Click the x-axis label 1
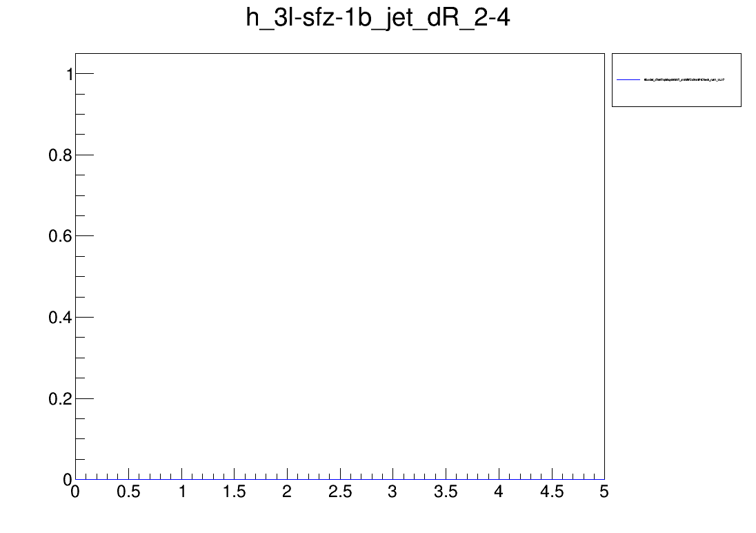Image resolution: width=756 pixels, height=533 pixels. (182, 492)
